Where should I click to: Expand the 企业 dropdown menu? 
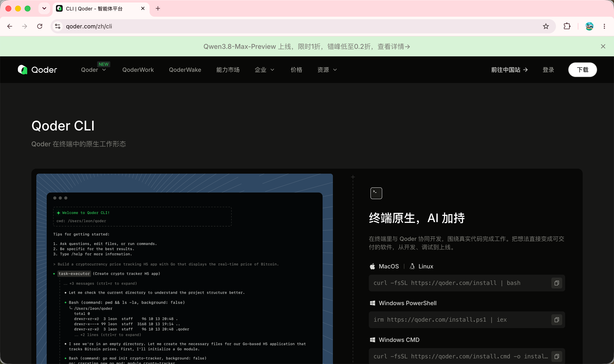(x=265, y=70)
